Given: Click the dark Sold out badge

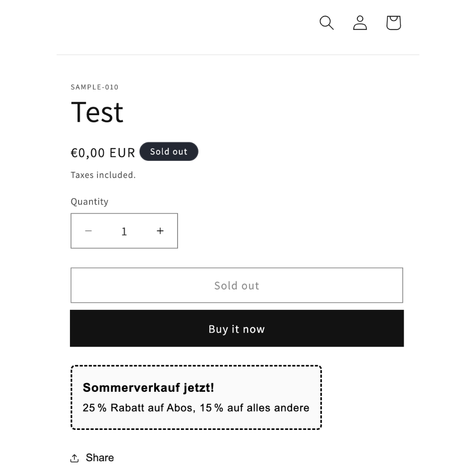Looking at the screenshot, I should pyautogui.click(x=169, y=151).
